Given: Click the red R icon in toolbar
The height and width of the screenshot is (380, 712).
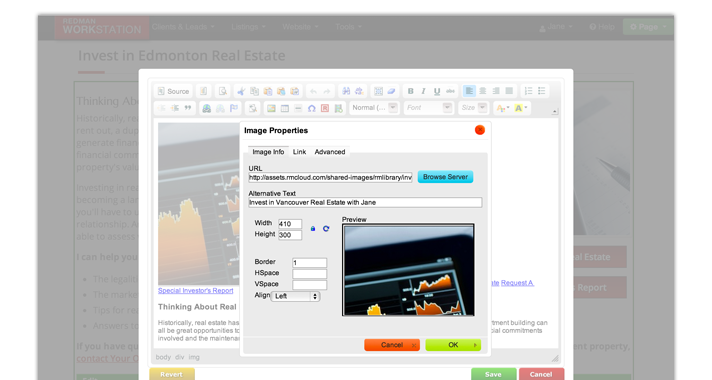Looking at the screenshot, I should click(325, 108).
